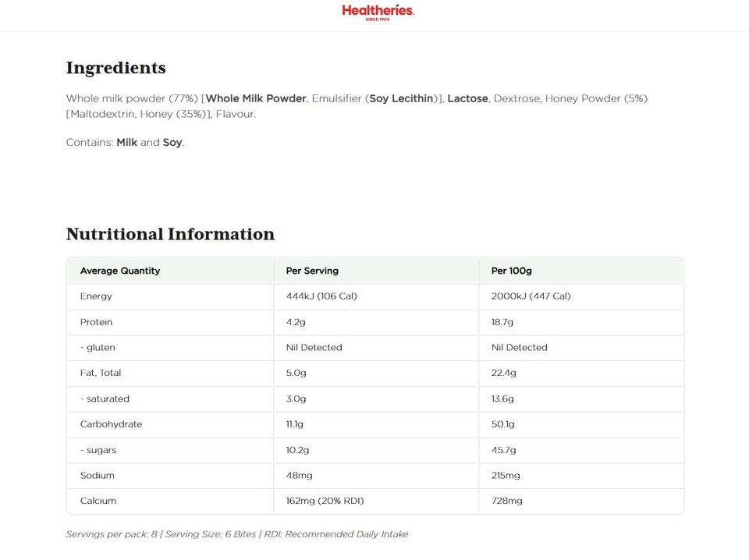Select the 444kJ (106 Cal) energy value
This screenshot has width=749, height=560.
tap(321, 296)
